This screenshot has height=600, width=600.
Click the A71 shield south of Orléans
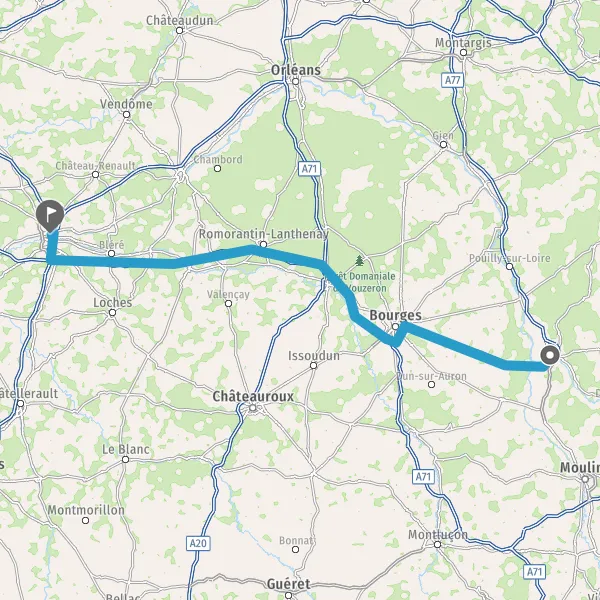(309, 169)
